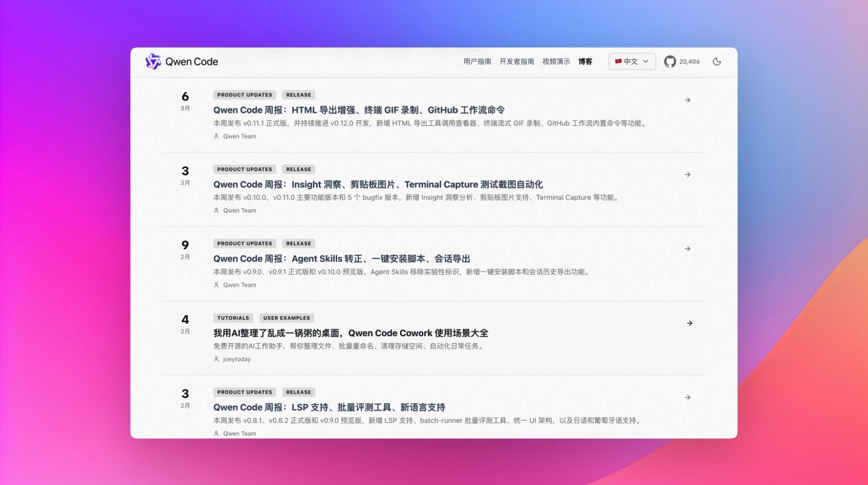868x485 pixels.
Task: Click summary text mentioning v0.10.0、v0.11.0 主要功能版本
Action: pos(417,197)
